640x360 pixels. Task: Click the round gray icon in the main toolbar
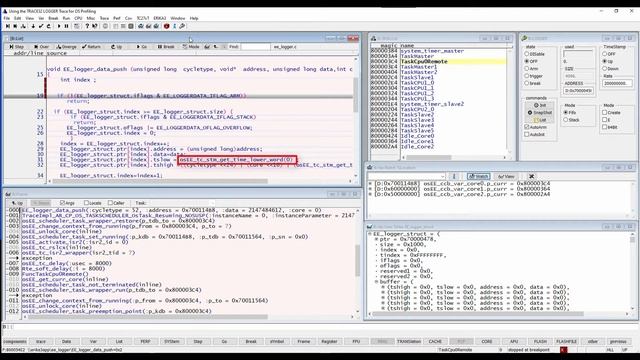tap(105, 26)
